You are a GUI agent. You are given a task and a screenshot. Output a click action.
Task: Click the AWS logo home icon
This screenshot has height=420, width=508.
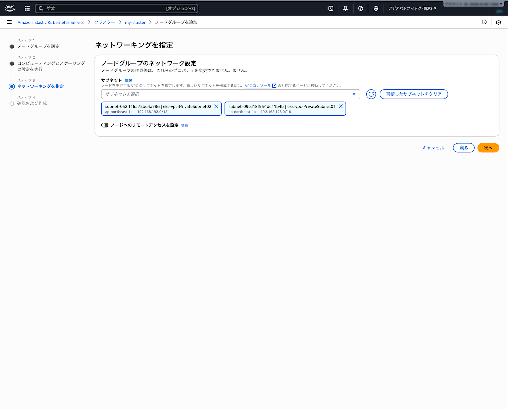[x=10, y=8]
